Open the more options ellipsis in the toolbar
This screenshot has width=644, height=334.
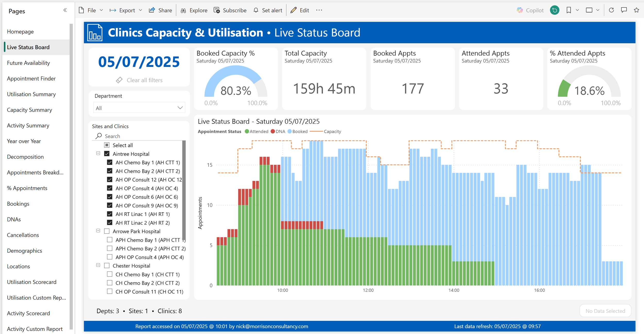coord(319,10)
